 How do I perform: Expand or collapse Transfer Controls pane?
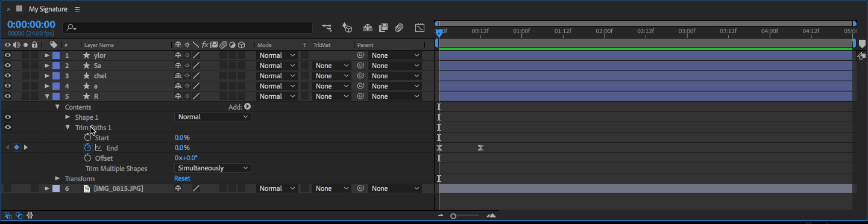click(x=19, y=215)
